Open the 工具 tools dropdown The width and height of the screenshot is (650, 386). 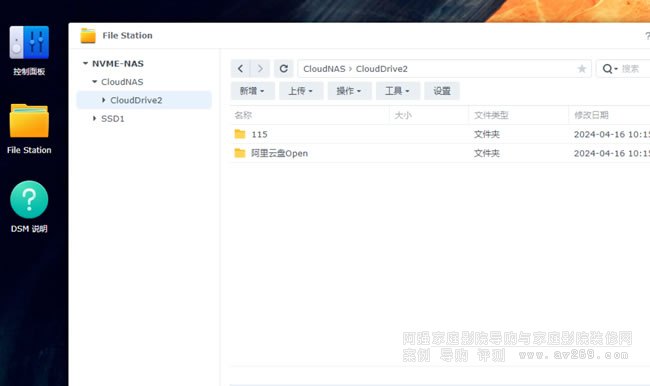(398, 91)
